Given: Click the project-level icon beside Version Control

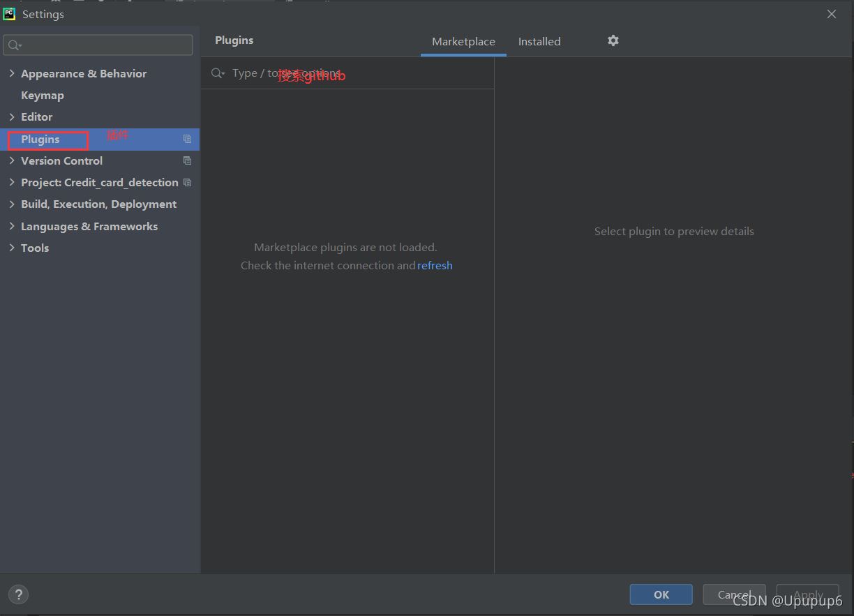Looking at the screenshot, I should (187, 160).
